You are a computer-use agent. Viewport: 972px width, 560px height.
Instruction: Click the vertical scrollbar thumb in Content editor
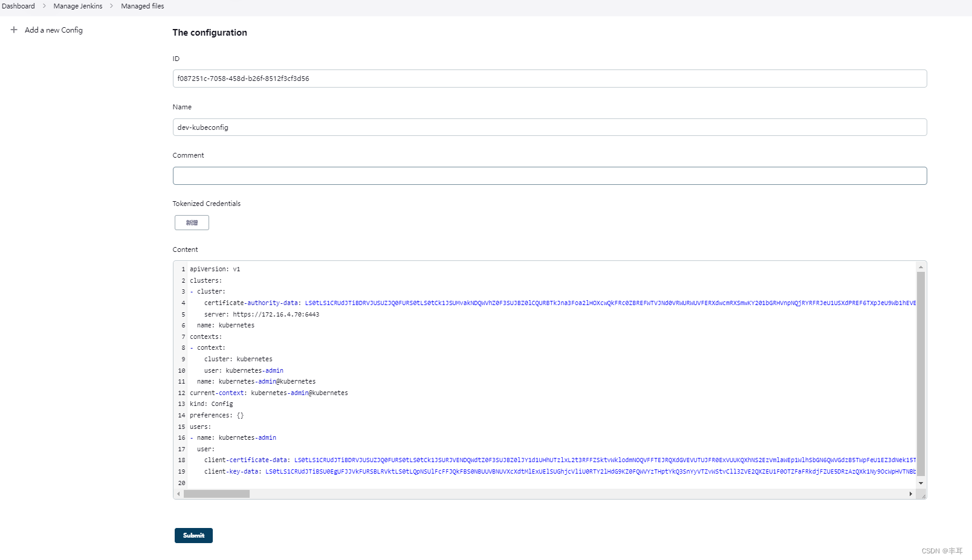point(921,375)
